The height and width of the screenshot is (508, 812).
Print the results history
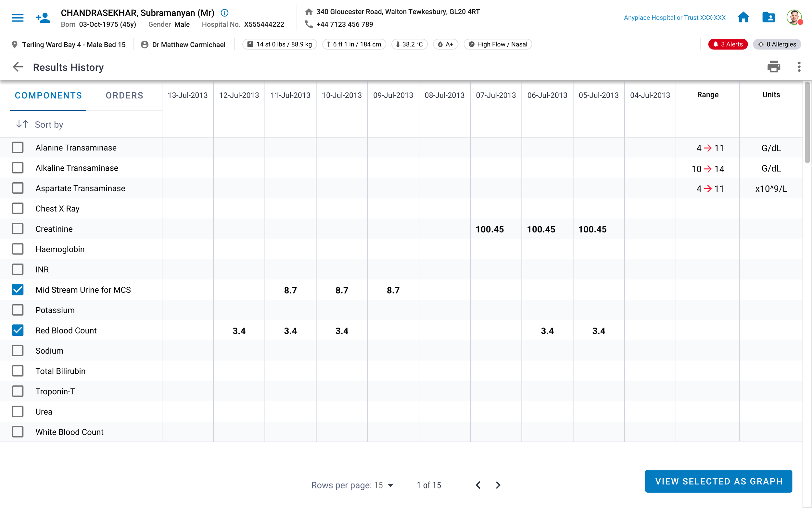point(773,67)
